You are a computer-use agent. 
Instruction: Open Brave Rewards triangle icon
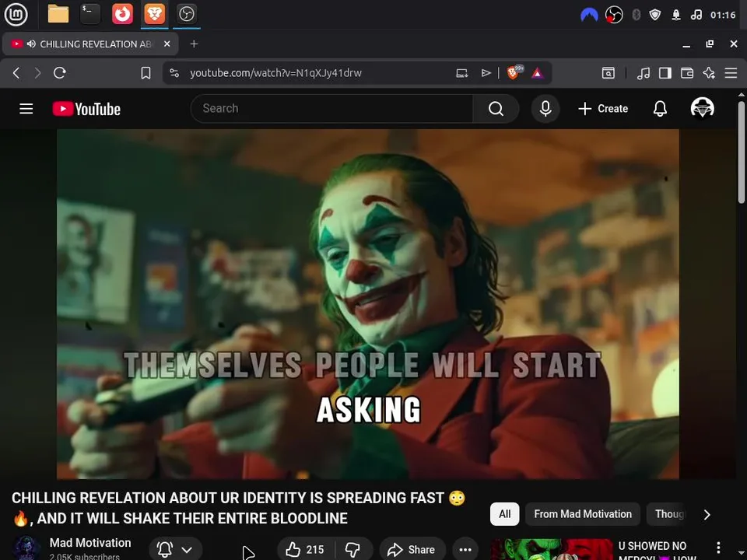pos(538,73)
